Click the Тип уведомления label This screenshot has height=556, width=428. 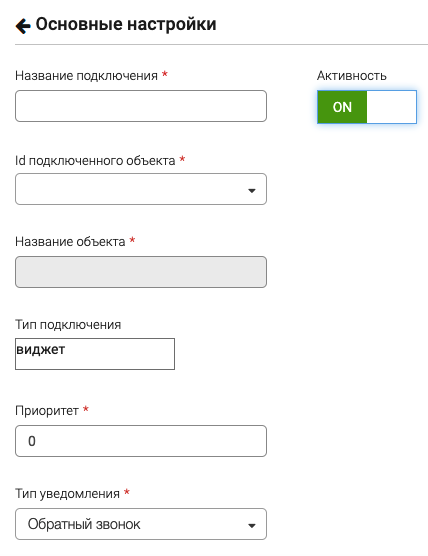coord(67,494)
